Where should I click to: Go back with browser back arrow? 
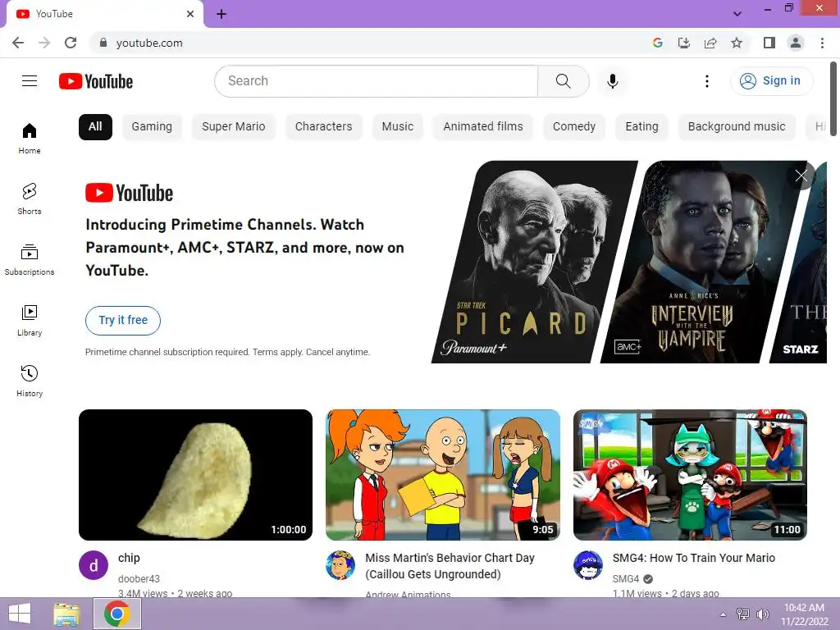coord(18,43)
